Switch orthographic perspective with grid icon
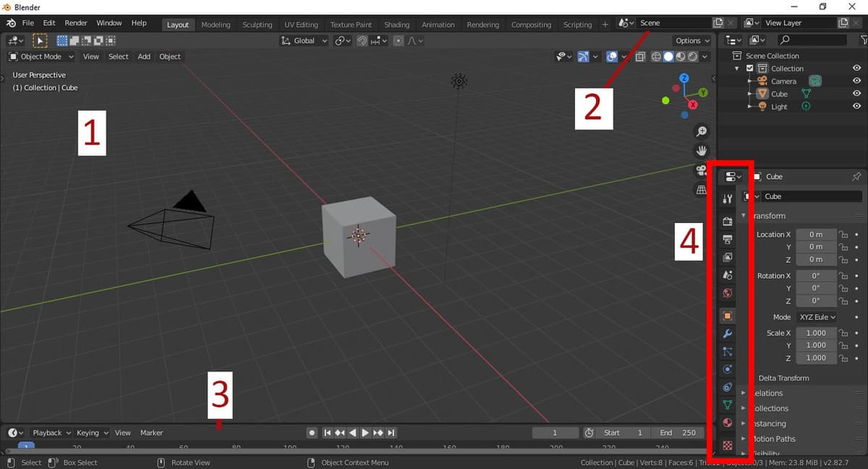The width and height of the screenshot is (868, 469). (x=701, y=190)
